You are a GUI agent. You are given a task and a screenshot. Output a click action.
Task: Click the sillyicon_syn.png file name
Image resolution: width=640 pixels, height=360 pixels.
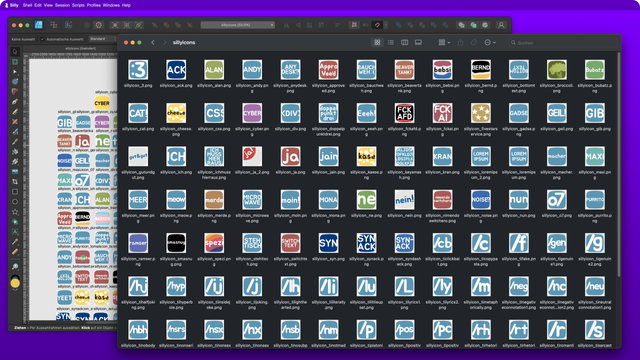(329, 259)
